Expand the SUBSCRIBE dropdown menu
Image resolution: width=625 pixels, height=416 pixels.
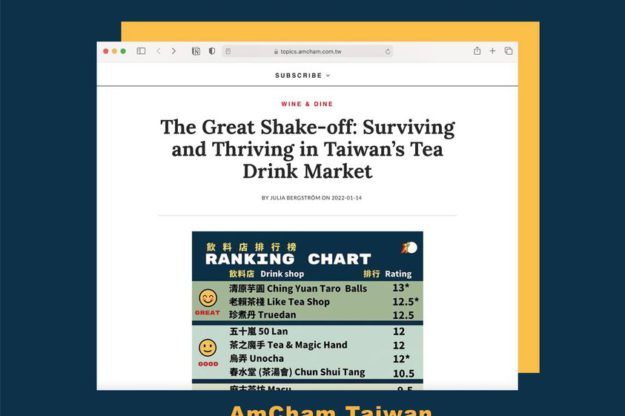(302, 75)
